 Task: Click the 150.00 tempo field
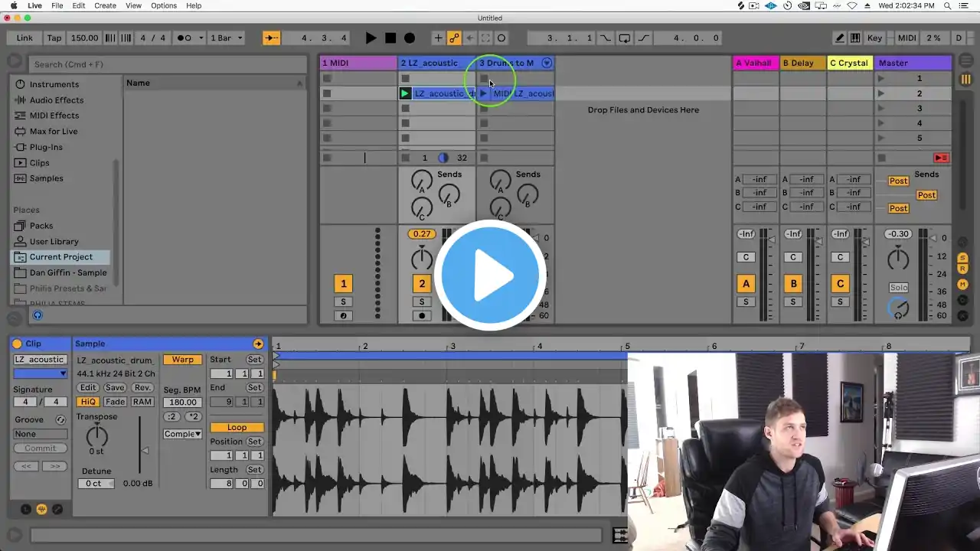coord(84,38)
